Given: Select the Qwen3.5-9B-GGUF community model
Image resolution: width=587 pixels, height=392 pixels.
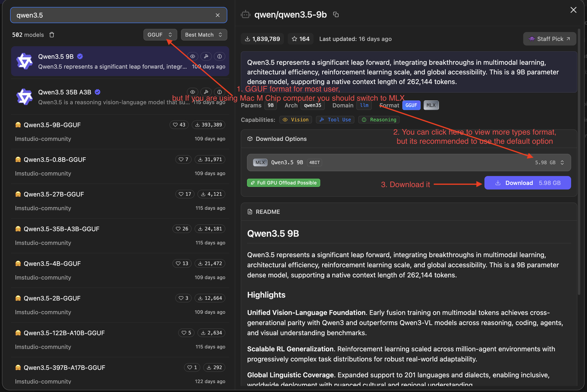Looking at the screenshot, I should [x=120, y=132].
